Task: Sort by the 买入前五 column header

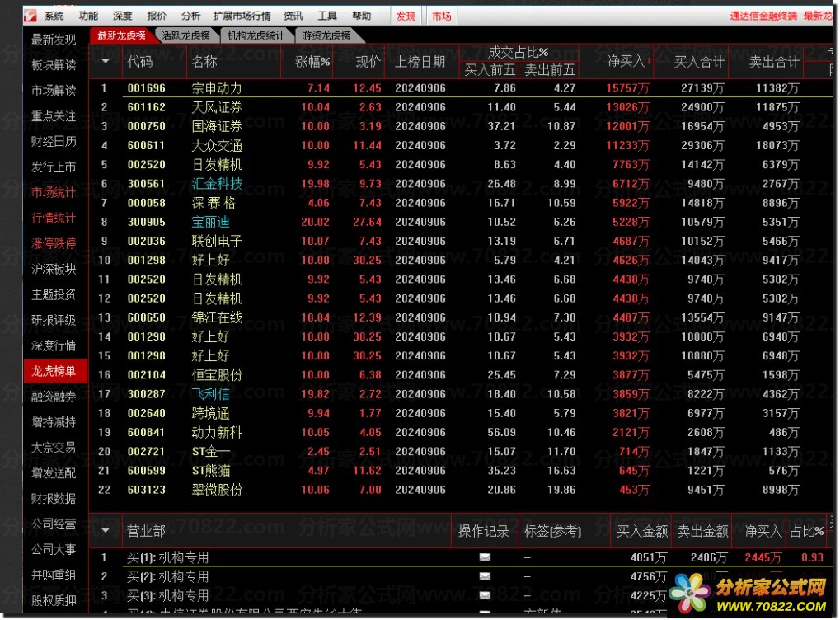Action: point(490,69)
